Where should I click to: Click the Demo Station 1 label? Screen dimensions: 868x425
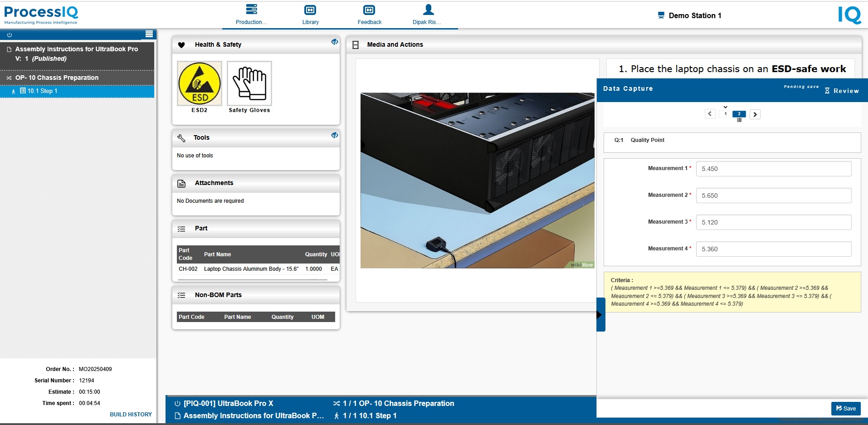pyautogui.click(x=695, y=15)
